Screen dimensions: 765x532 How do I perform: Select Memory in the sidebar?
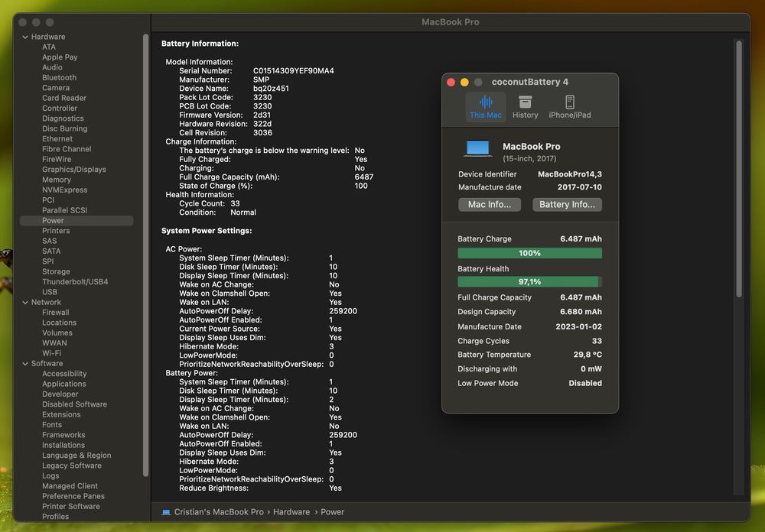point(57,180)
